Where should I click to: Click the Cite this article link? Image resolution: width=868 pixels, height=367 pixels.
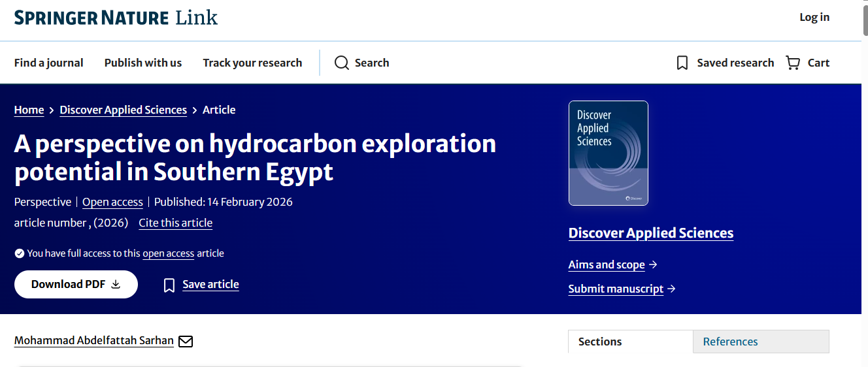pyautogui.click(x=175, y=223)
